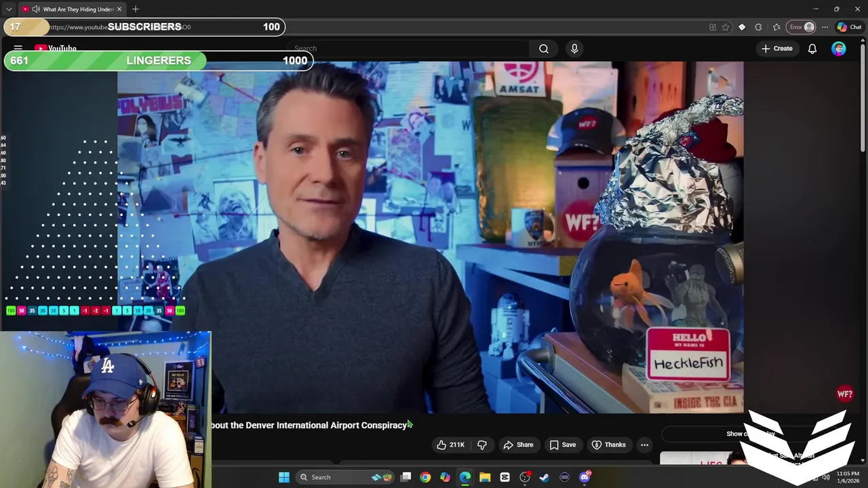868x488 pixels.
Task: Click the Error profile button in Edge
Action: click(x=801, y=27)
